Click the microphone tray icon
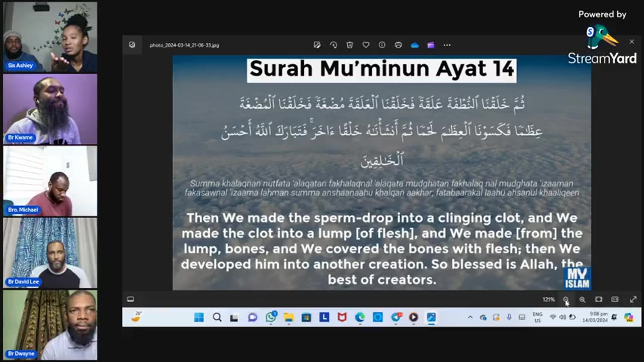 click(509, 317)
